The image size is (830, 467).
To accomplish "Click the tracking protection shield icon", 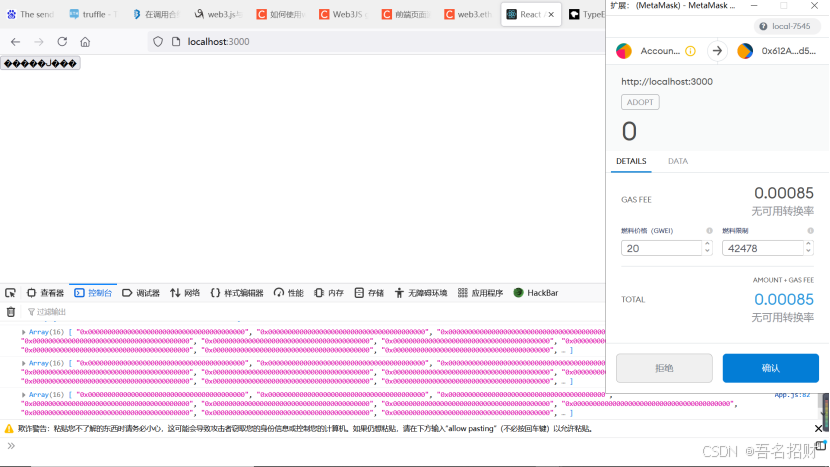I will pyautogui.click(x=158, y=42).
